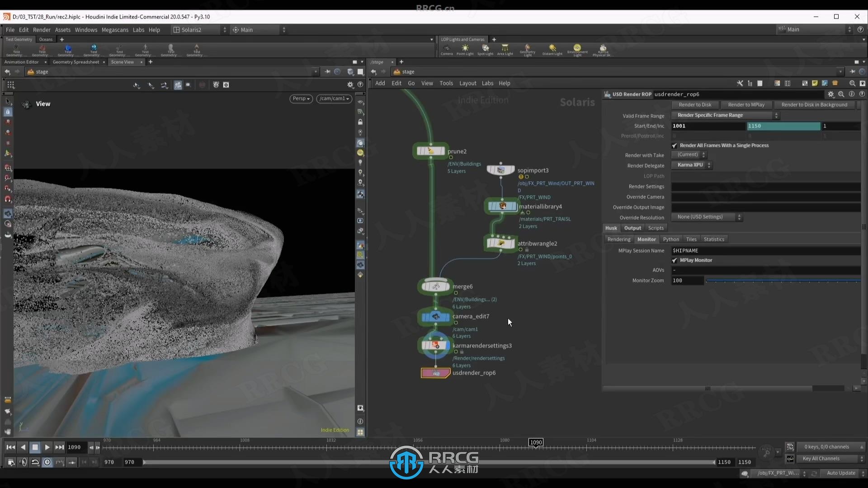This screenshot has width=868, height=488.
Task: Open Valid Frame Range dropdown
Action: click(x=725, y=115)
